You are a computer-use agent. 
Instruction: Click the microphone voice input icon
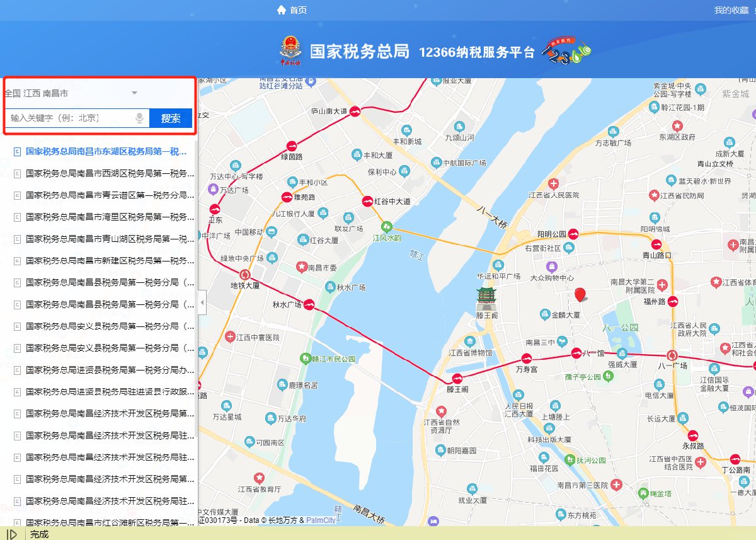139,118
